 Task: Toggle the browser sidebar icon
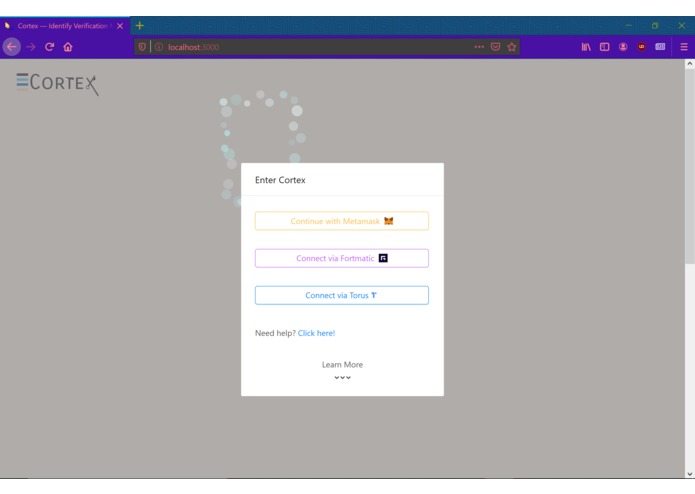[x=605, y=47]
